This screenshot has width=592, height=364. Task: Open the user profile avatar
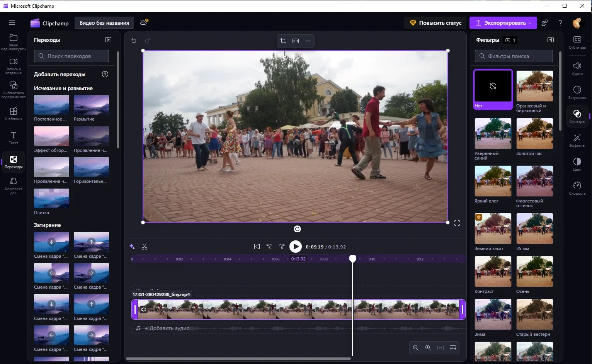pos(577,23)
